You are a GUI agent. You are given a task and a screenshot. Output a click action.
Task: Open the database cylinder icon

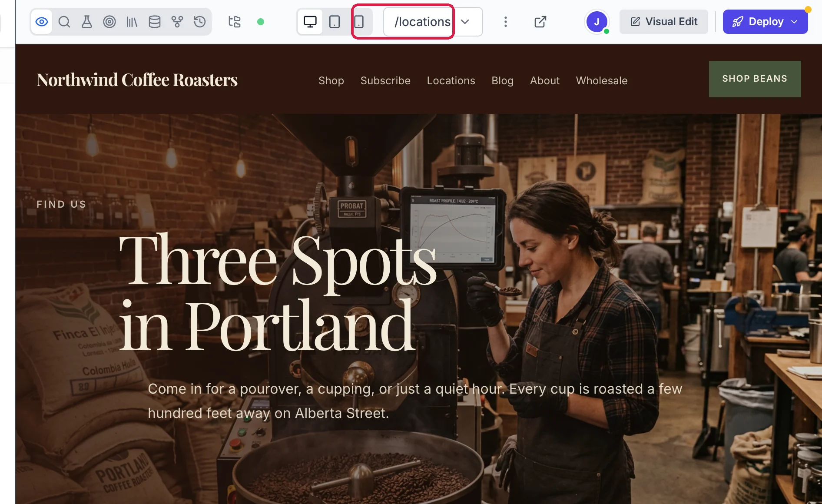point(155,22)
